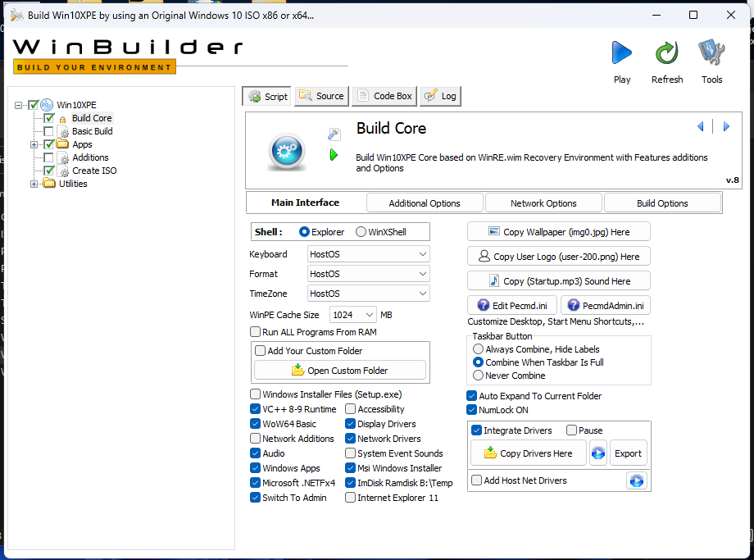Enable Windows Installer Files (Setup.exe)

[256, 394]
